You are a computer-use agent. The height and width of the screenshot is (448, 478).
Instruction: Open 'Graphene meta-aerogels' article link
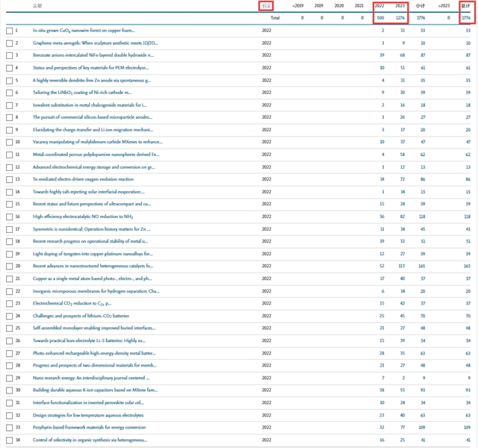(95, 43)
